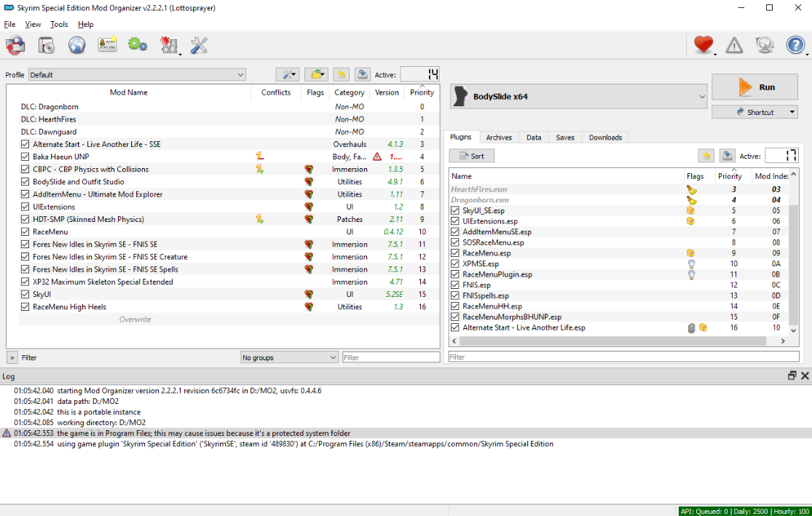Open the mod list tools wrench dropdown
Image resolution: width=812 pixels, height=516 pixels.
(x=288, y=74)
